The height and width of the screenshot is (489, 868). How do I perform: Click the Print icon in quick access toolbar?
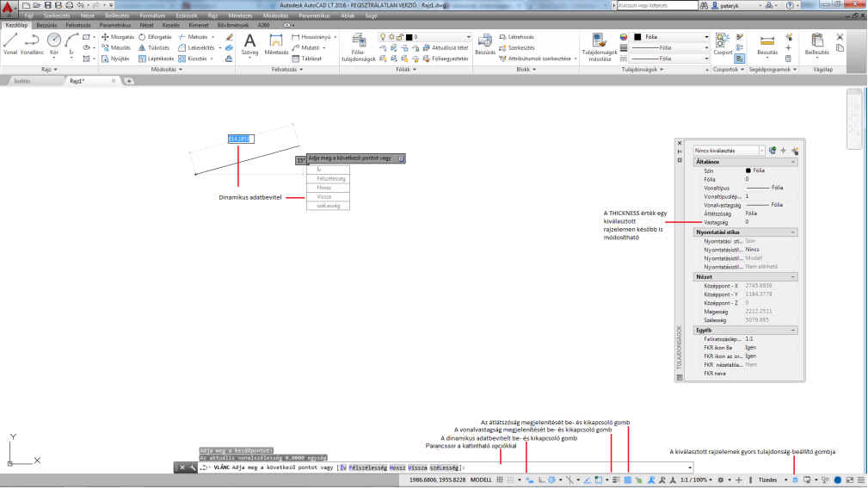[x=69, y=5]
